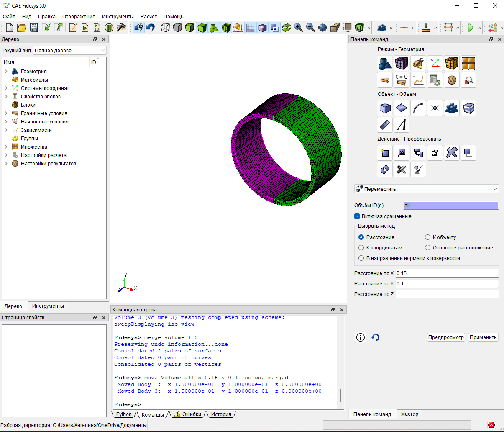The width and height of the screenshot is (504, 432).
Task: Click the 'Объём ID(s)' input field
Action: click(451, 206)
